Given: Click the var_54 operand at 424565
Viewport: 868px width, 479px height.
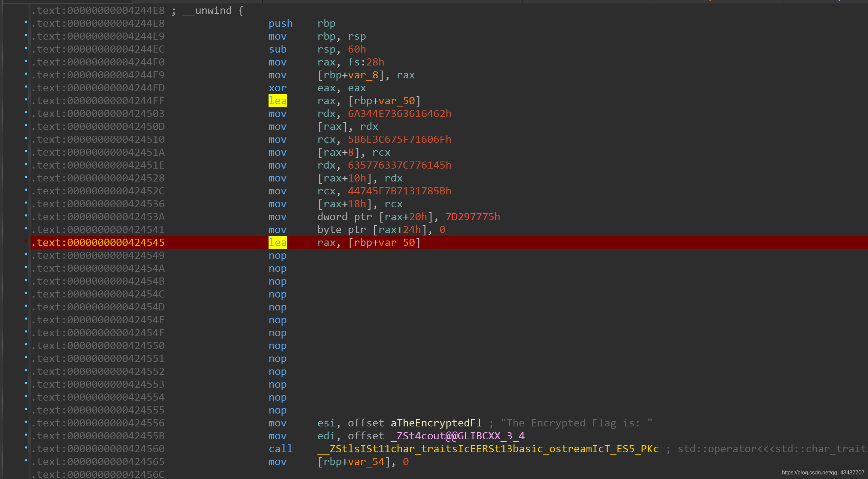Looking at the screenshot, I should point(366,462).
